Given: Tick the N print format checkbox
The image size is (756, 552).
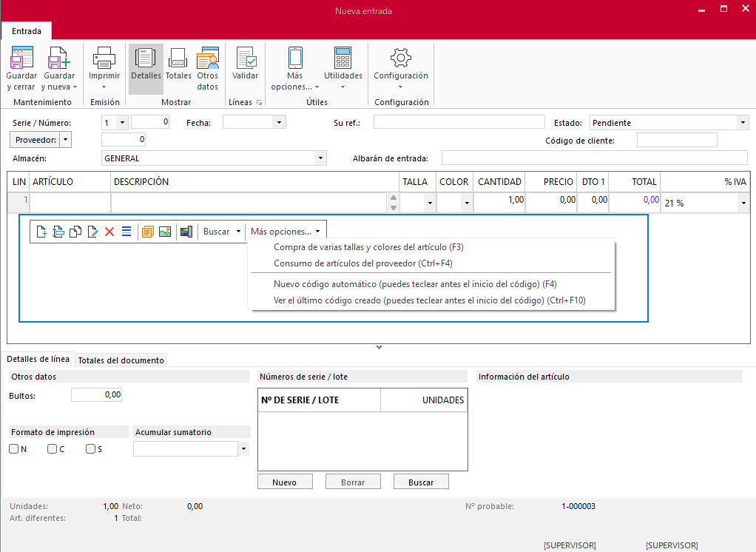Looking at the screenshot, I should pyautogui.click(x=14, y=449).
